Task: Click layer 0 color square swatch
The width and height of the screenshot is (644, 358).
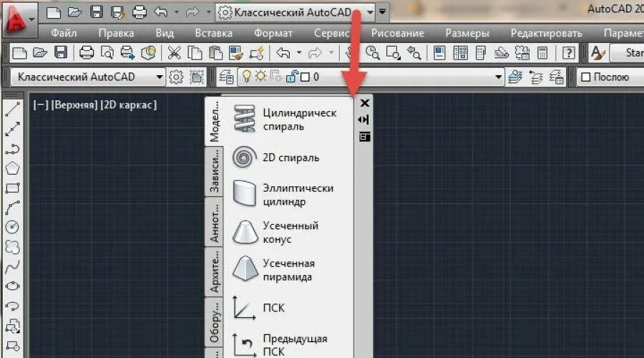Action: [x=305, y=77]
